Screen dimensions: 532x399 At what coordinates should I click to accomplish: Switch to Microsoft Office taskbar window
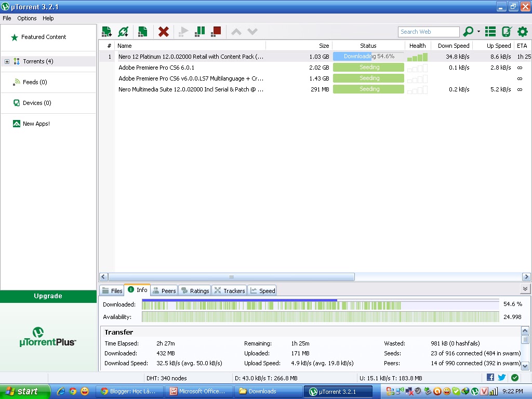pyautogui.click(x=199, y=391)
